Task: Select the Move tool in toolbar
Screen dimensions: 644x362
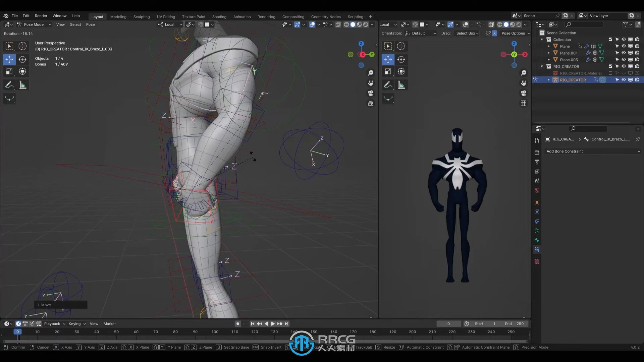Action: tap(9, 59)
